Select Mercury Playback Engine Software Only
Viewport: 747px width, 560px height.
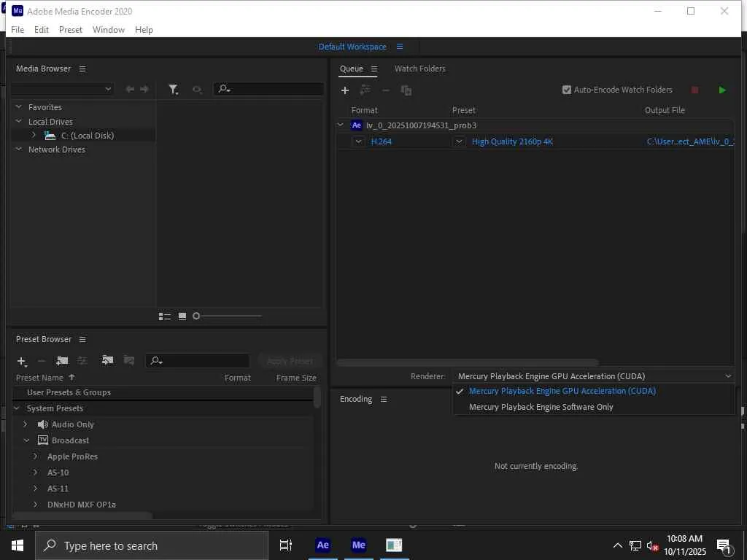[541, 407]
